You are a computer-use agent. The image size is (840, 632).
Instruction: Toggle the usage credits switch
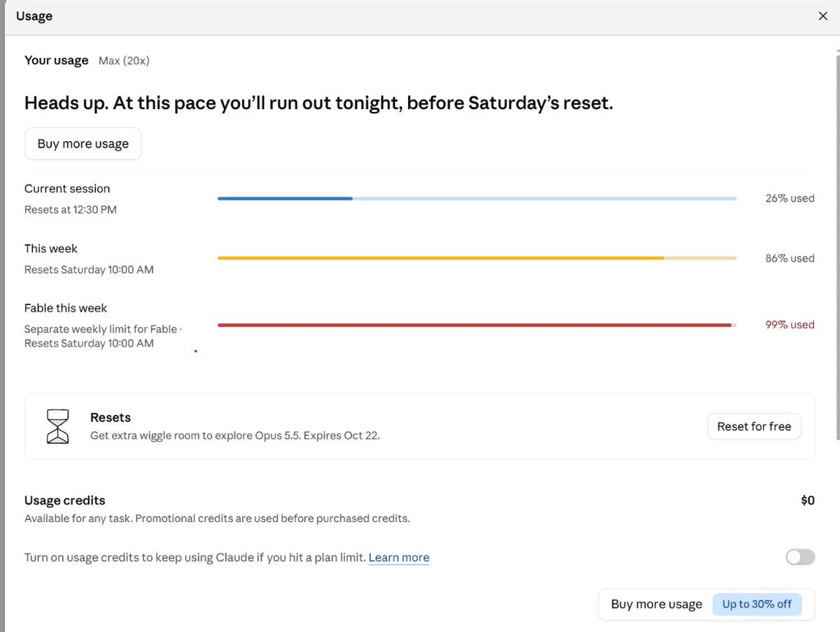(800, 557)
